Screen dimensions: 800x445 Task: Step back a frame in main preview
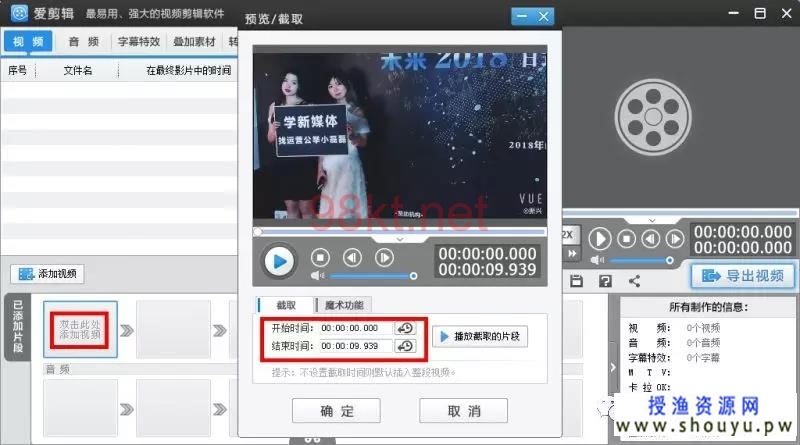(651, 238)
